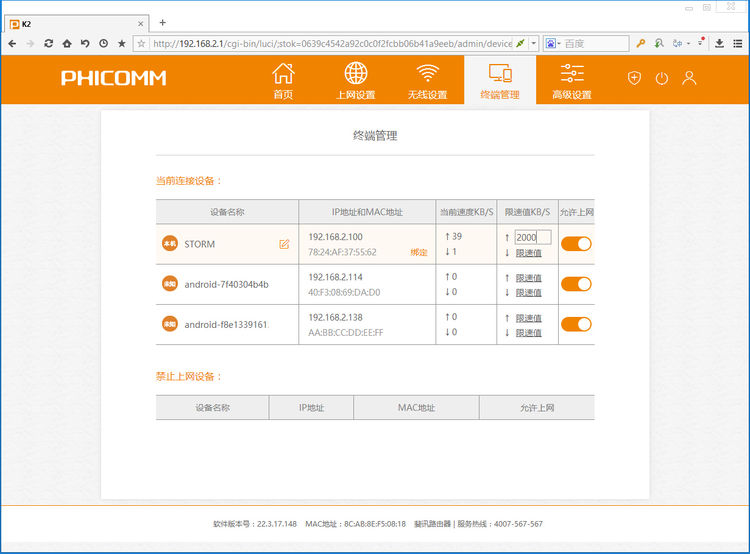Open a new browser tab
The height and width of the screenshot is (554, 750).
(163, 22)
